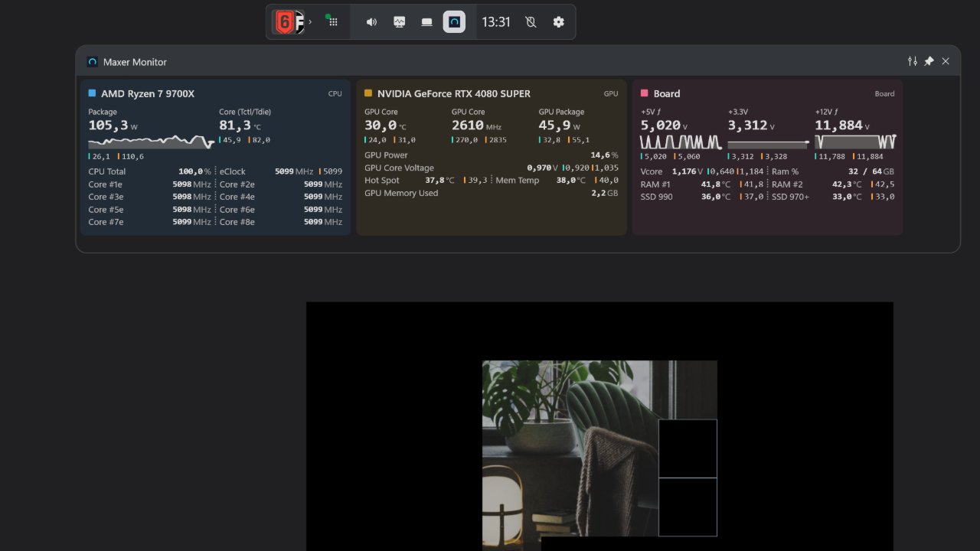Click the Hot Spot 37,8 °C value
Viewport: 980px width, 551px height.
click(439, 181)
